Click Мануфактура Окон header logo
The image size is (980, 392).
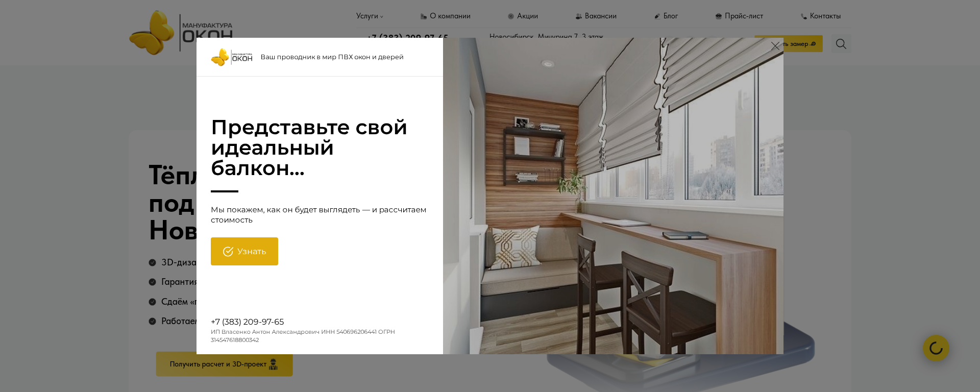181,33
